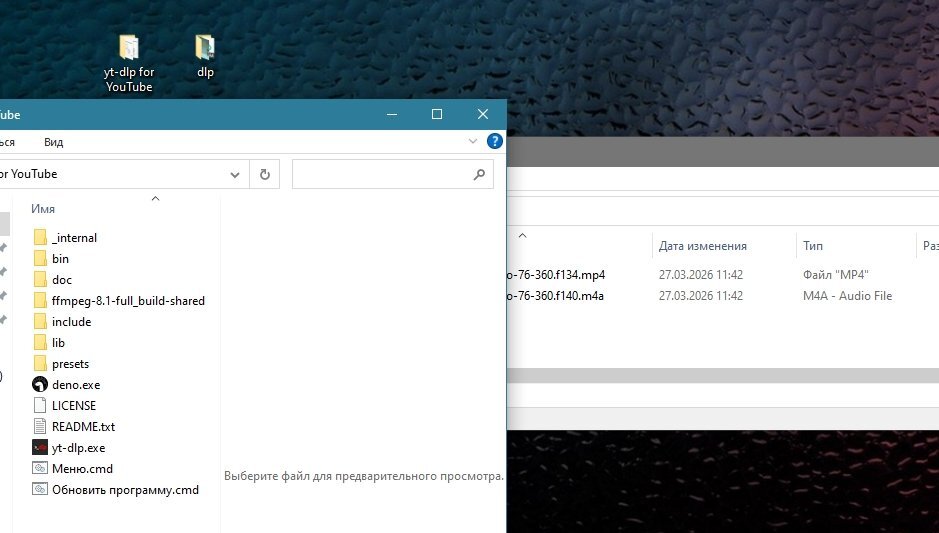The width and height of the screenshot is (939, 533).
Task: Select the ffmpeg-8.1-full_build-shared folder
Action: pos(128,301)
